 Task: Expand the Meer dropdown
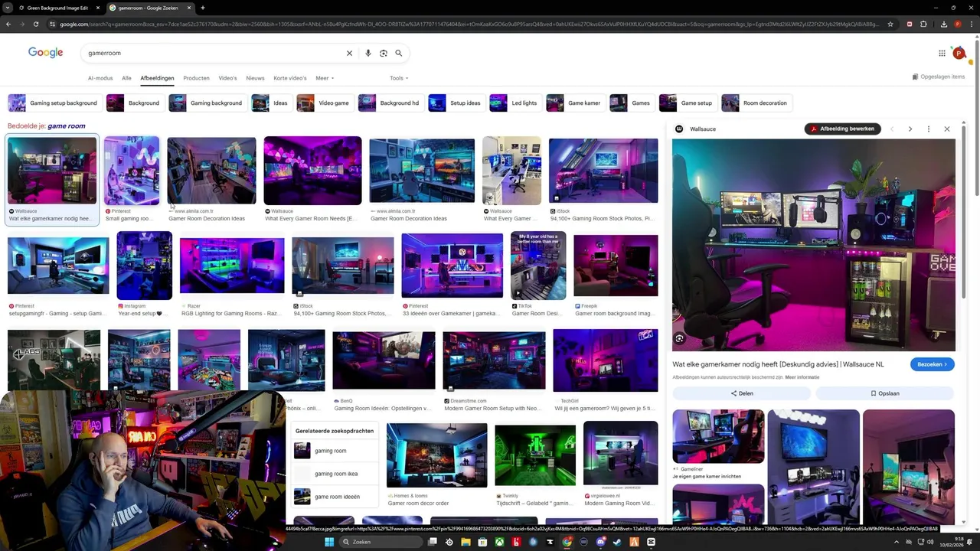click(325, 78)
